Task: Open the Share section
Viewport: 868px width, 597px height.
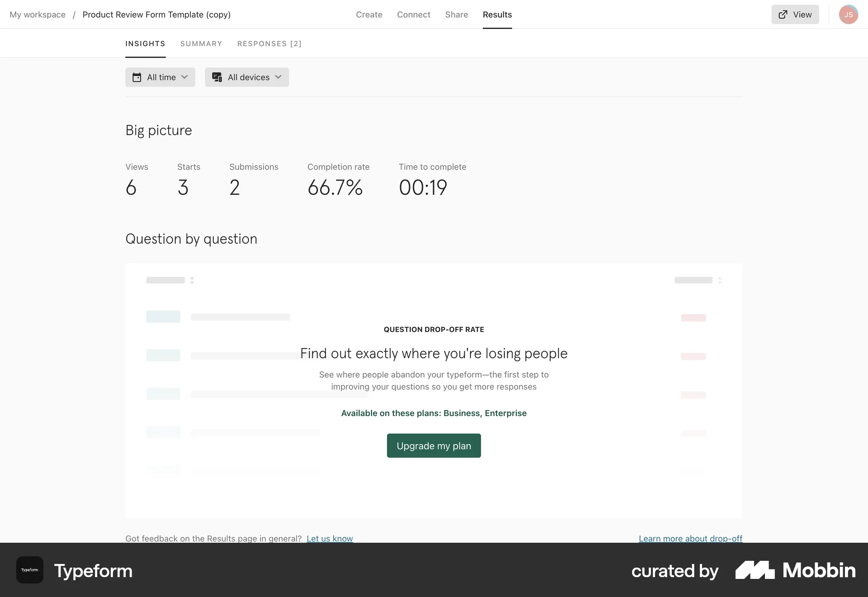Action: 457,14
